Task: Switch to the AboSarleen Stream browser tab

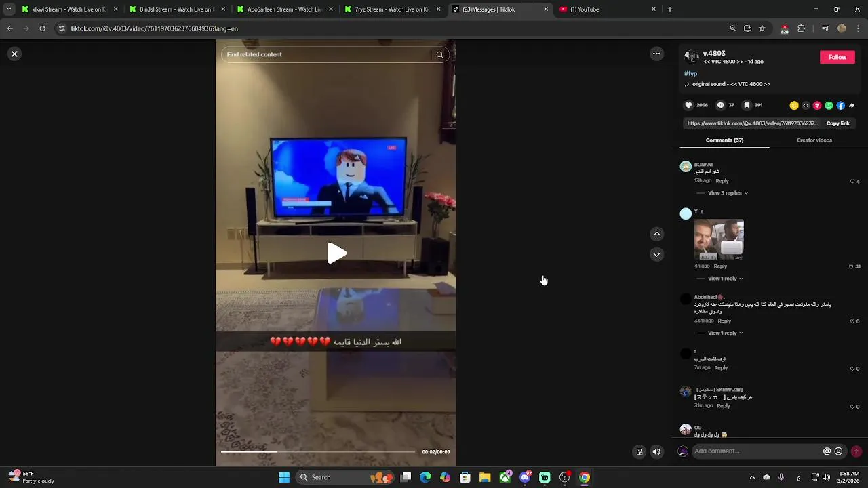Action: pyautogui.click(x=284, y=9)
